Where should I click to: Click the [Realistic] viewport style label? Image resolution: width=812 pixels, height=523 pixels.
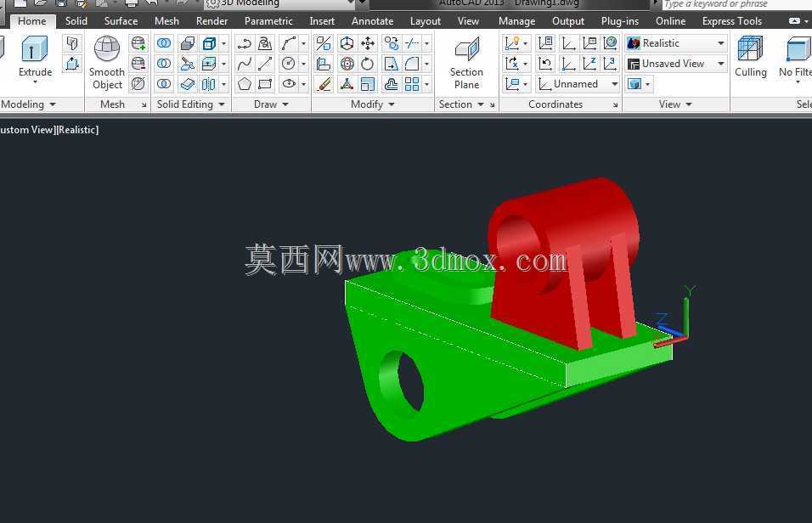click(x=76, y=130)
